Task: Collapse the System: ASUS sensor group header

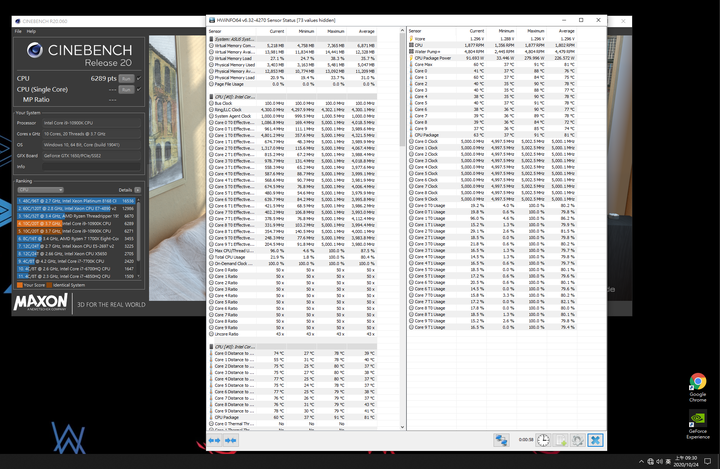Action: point(293,39)
